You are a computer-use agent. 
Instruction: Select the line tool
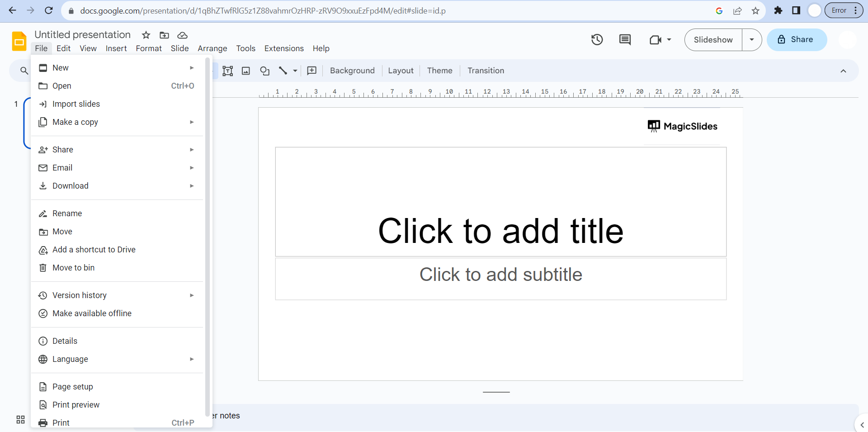pos(283,71)
